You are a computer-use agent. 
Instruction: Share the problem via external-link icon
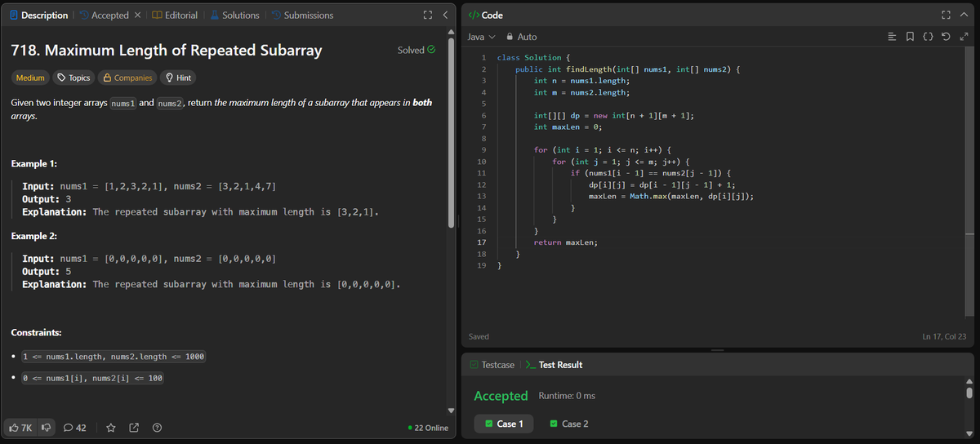point(134,427)
